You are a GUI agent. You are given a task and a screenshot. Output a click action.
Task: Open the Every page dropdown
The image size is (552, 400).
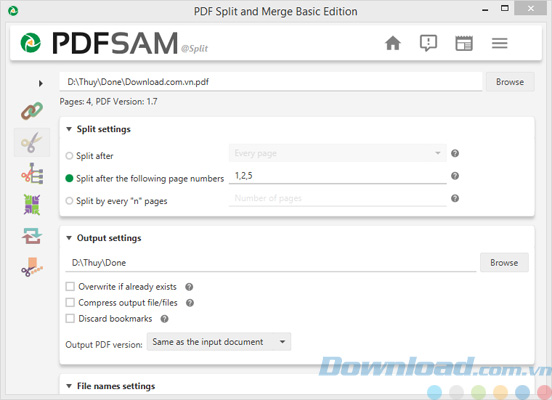click(x=338, y=153)
